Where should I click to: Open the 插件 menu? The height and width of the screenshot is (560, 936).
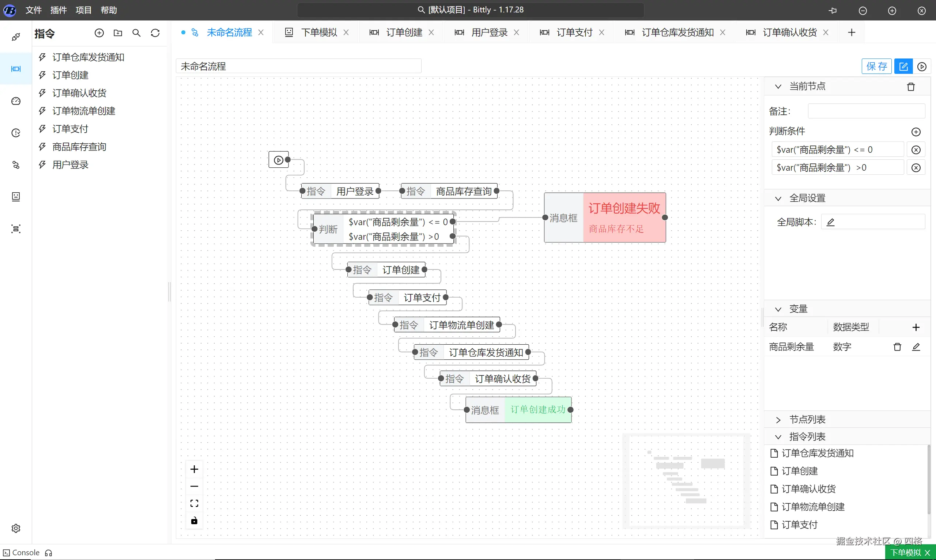(58, 10)
